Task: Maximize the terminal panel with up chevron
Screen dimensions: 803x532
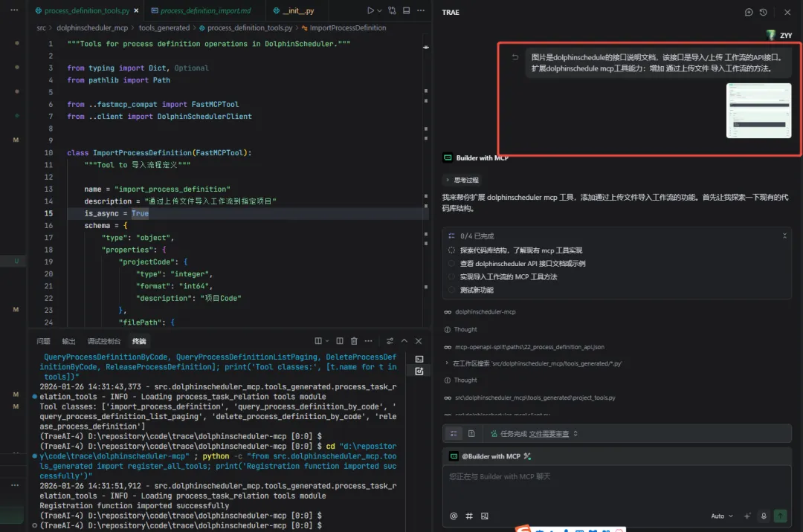Action: [404, 341]
